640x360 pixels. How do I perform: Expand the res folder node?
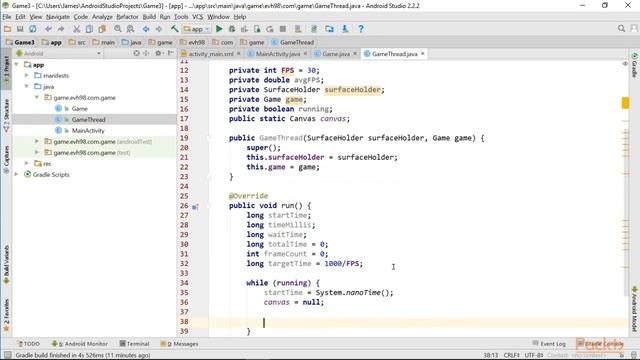coord(27,163)
